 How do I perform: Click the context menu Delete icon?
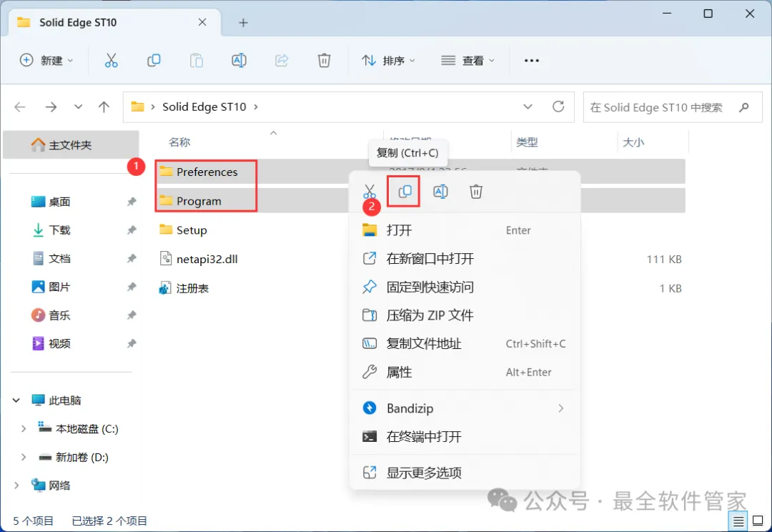pos(475,191)
